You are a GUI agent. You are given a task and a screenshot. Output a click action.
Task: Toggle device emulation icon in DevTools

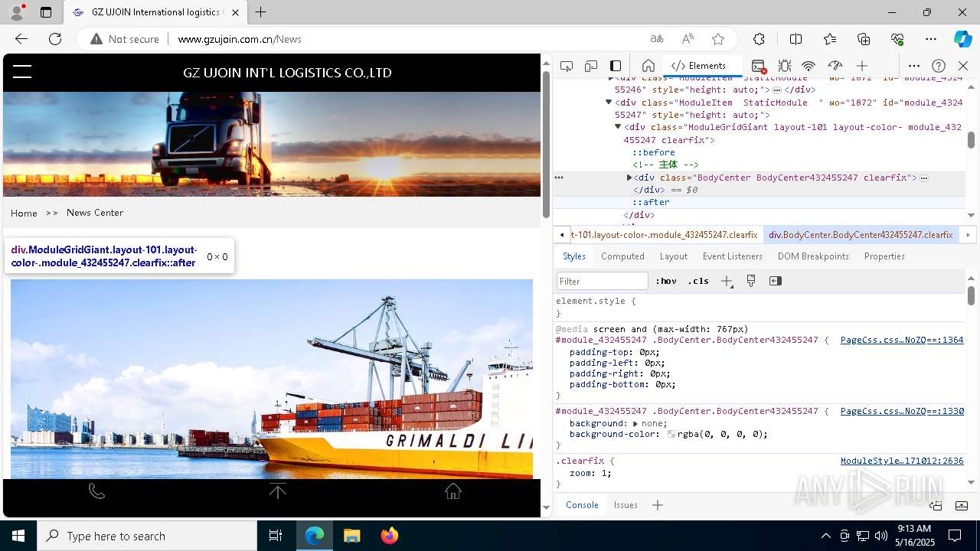click(591, 66)
